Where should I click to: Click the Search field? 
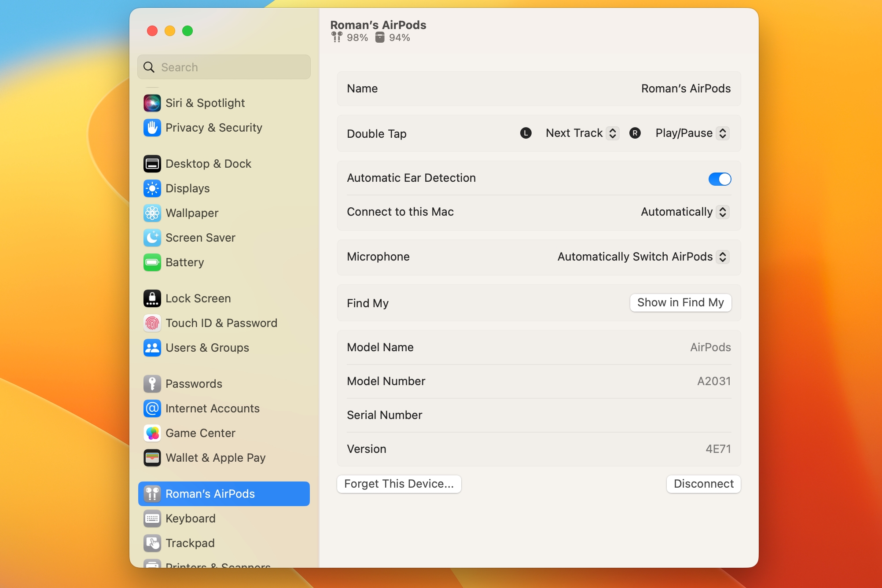pos(224,67)
